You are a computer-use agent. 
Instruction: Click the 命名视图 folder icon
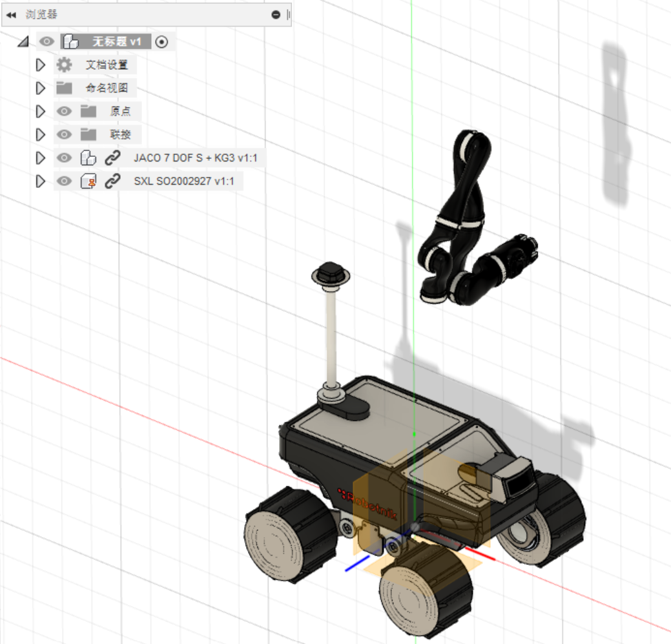(63, 88)
